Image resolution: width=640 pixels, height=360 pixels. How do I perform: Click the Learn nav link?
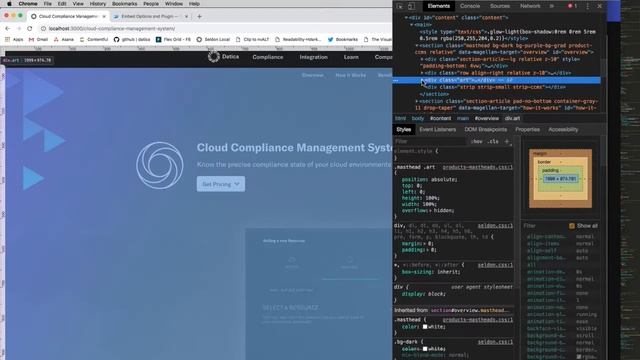(x=351, y=57)
